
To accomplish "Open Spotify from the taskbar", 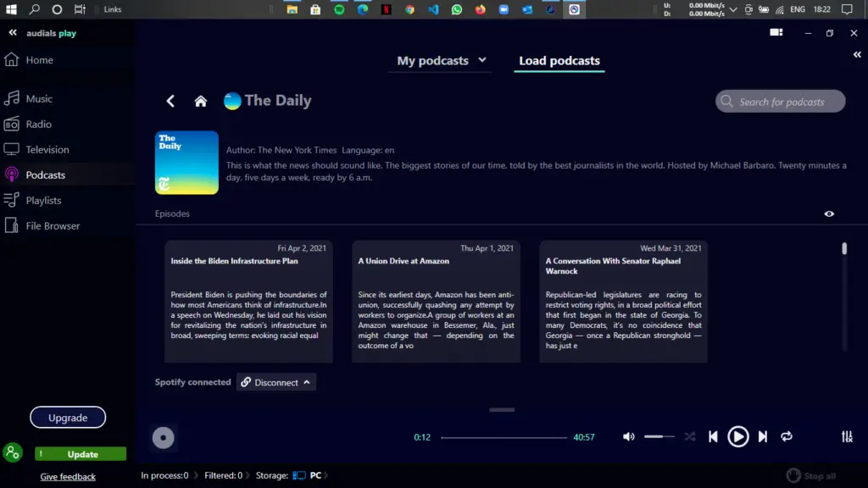I will [x=339, y=9].
